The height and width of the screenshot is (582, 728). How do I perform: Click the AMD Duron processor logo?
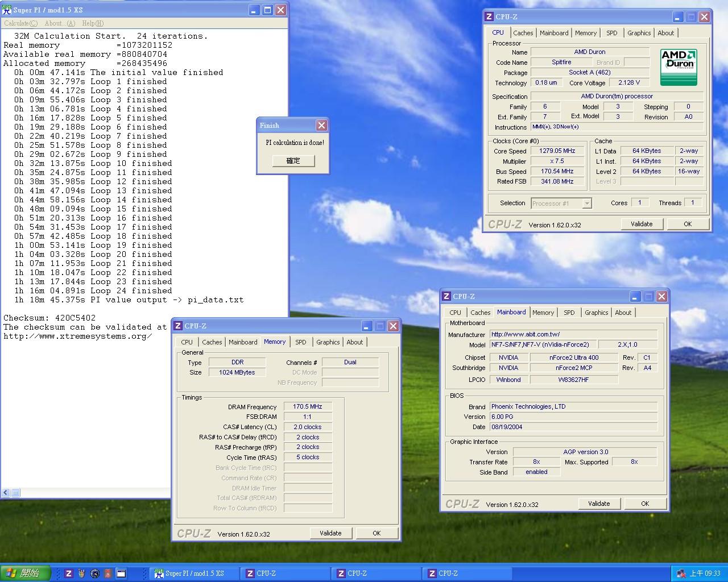tap(679, 67)
